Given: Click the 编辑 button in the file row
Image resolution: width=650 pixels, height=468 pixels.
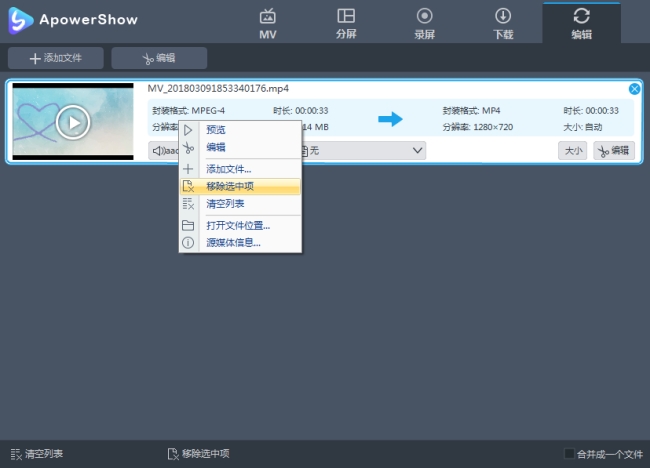Looking at the screenshot, I should pyautogui.click(x=614, y=150).
